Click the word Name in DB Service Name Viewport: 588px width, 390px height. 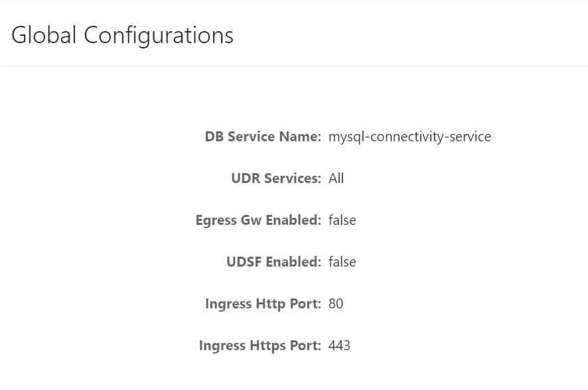point(301,137)
